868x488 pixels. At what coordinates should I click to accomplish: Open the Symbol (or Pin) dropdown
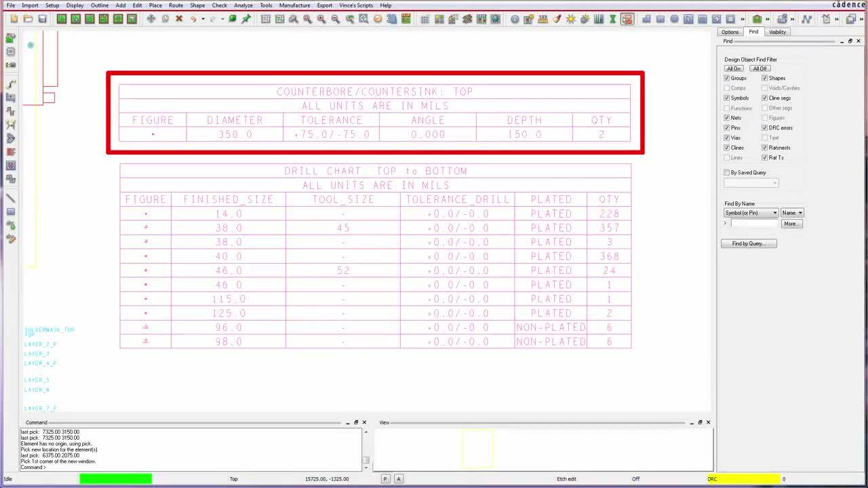[751, 213]
